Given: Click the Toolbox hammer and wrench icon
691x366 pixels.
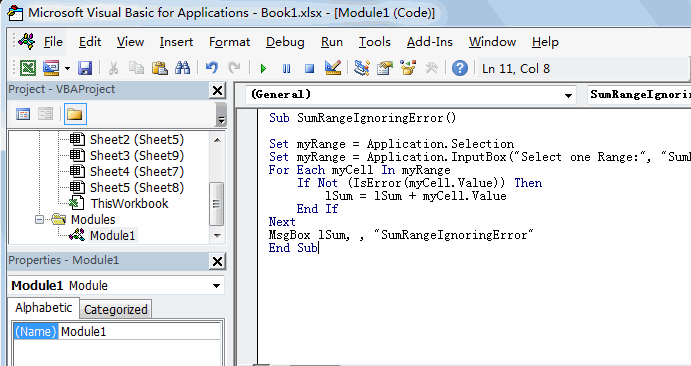Looking at the screenshot, I should pyautogui.click(x=431, y=68).
